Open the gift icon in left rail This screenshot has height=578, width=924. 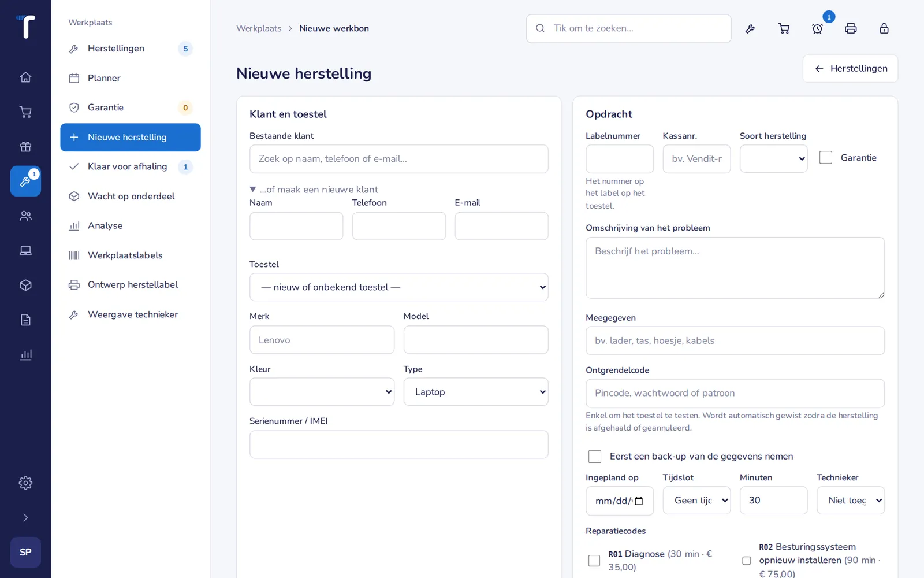pos(25,146)
